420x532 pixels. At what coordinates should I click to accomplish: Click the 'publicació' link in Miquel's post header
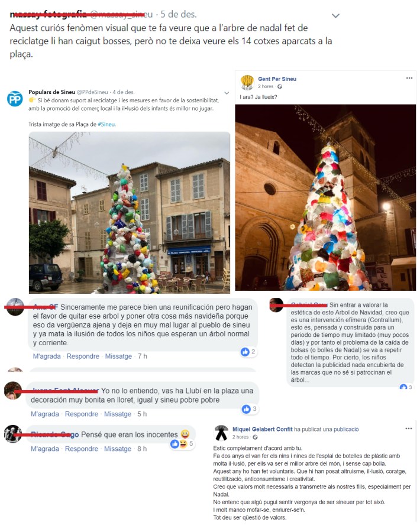[x=346, y=429]
